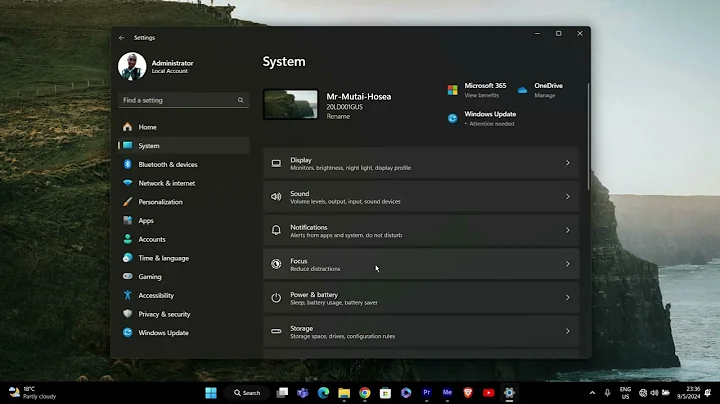Click the volume icon in system tray
The image size is (720, 404).
coord(654,393)
